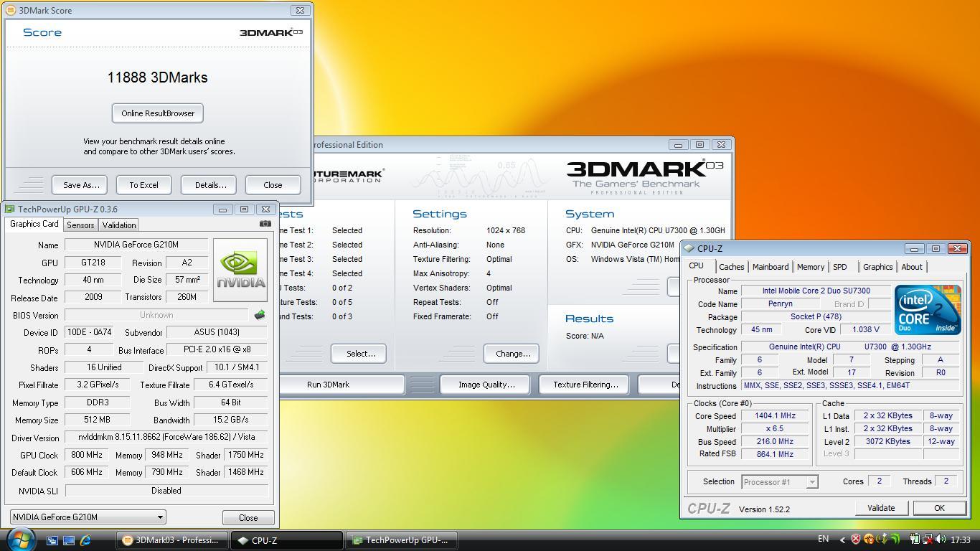Click the Close button at bottom of GPU-Z
Image resolution: width=980 pixels, height=551 pixels.
tap(248, 517)
